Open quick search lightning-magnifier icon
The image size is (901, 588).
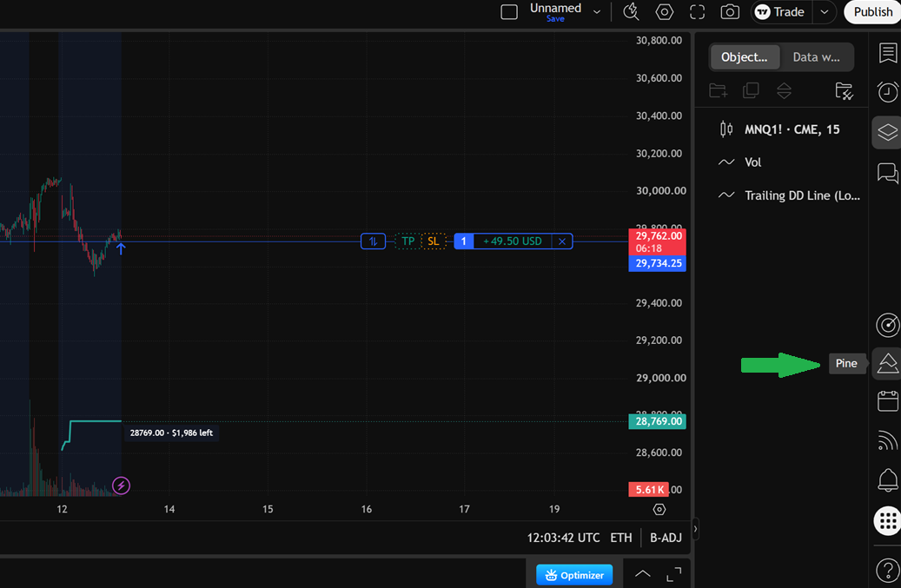pyautogui.click(x=631, y=12)
